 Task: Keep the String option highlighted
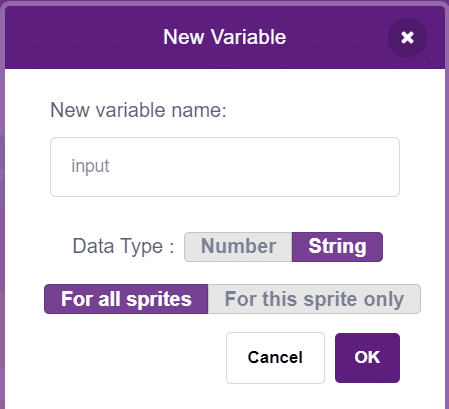337,247
